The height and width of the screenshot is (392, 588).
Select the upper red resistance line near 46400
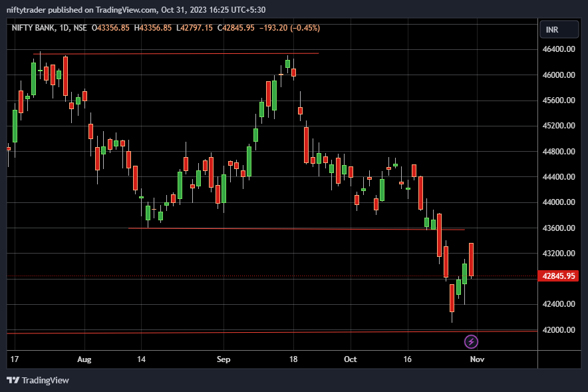click(x=176, y=54)
